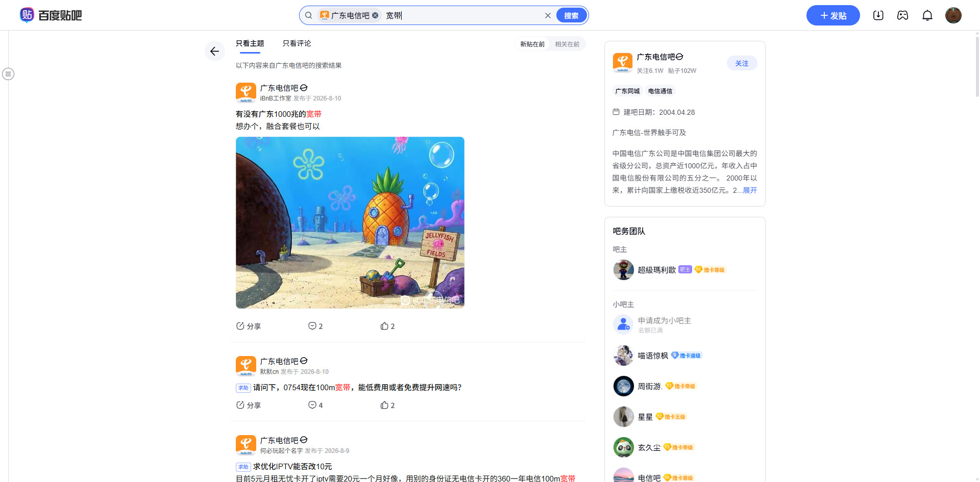Click the magnifier icon in the search box
The width and height of the screenshot is (980, 482).
tap(308, 15)
